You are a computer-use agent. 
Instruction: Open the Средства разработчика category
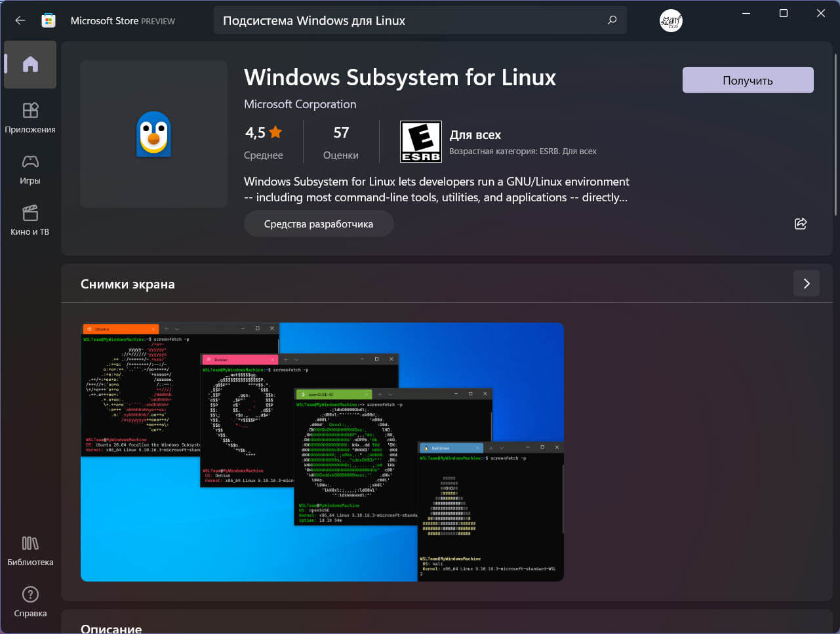click(319, 224)
